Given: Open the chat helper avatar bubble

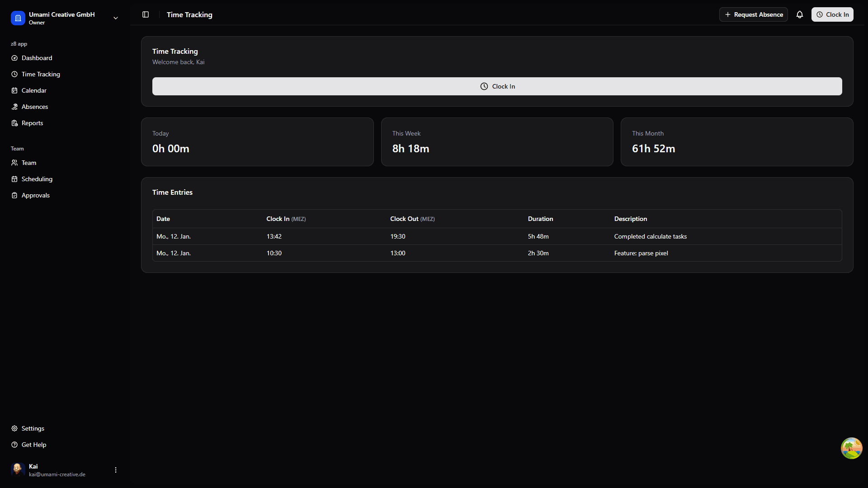Looking at the screenshot, I should [851, 448].
